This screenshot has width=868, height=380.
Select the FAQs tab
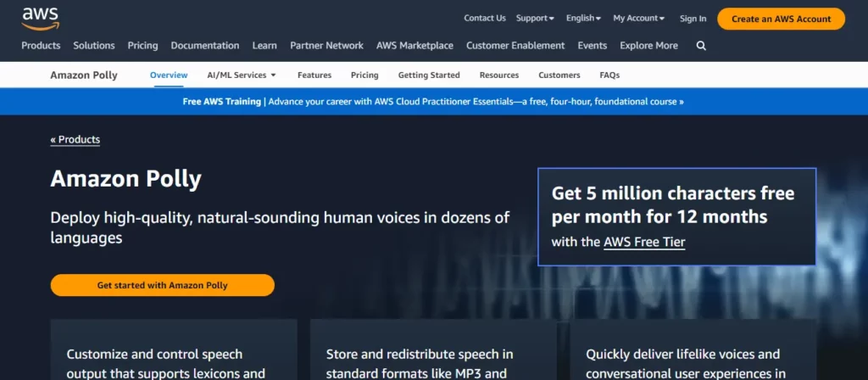[609, 75]
